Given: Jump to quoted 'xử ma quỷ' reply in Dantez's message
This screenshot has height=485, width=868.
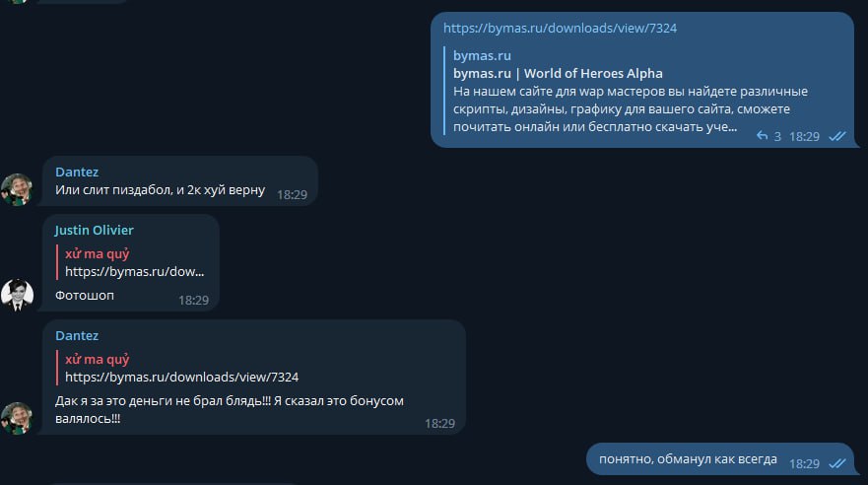Looking at the screenshot, I should [x=181, y=368].
